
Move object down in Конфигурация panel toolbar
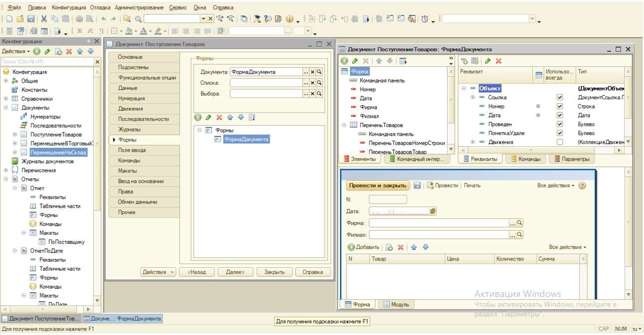coord(90,51)
